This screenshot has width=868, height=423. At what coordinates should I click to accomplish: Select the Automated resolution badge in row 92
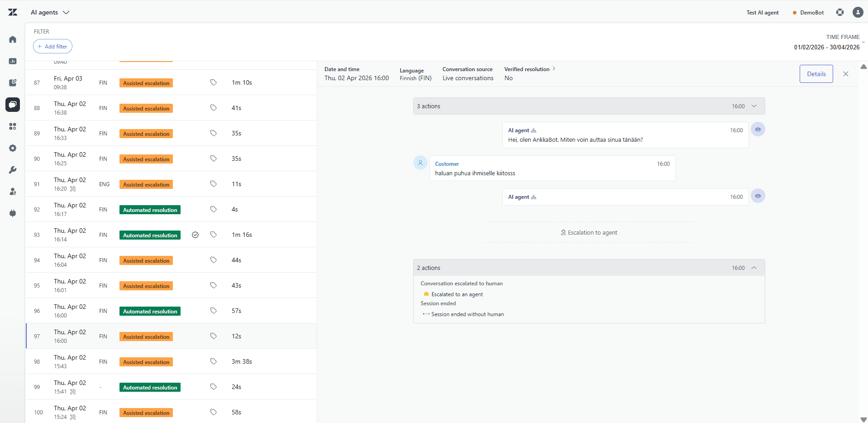(x=150, y=210)
